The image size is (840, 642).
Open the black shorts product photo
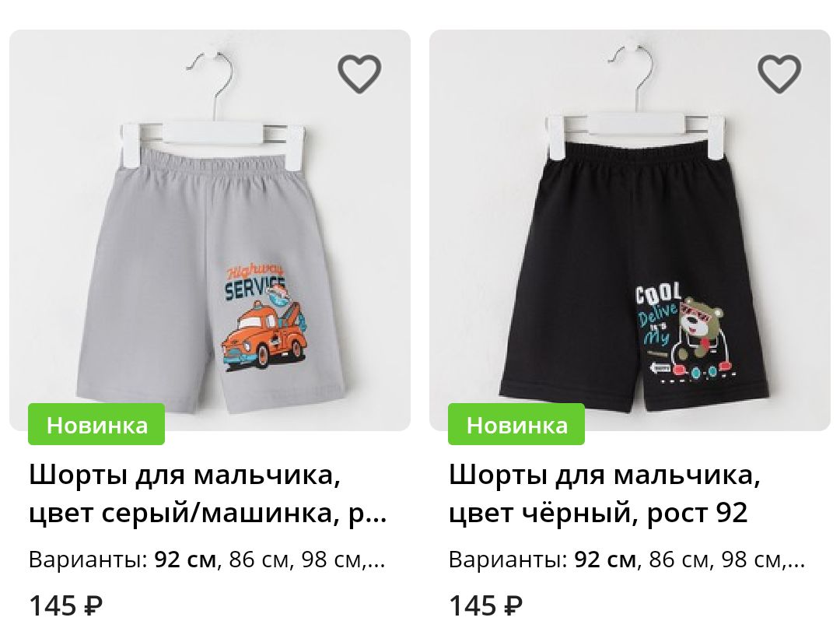(x=630, y=230)
